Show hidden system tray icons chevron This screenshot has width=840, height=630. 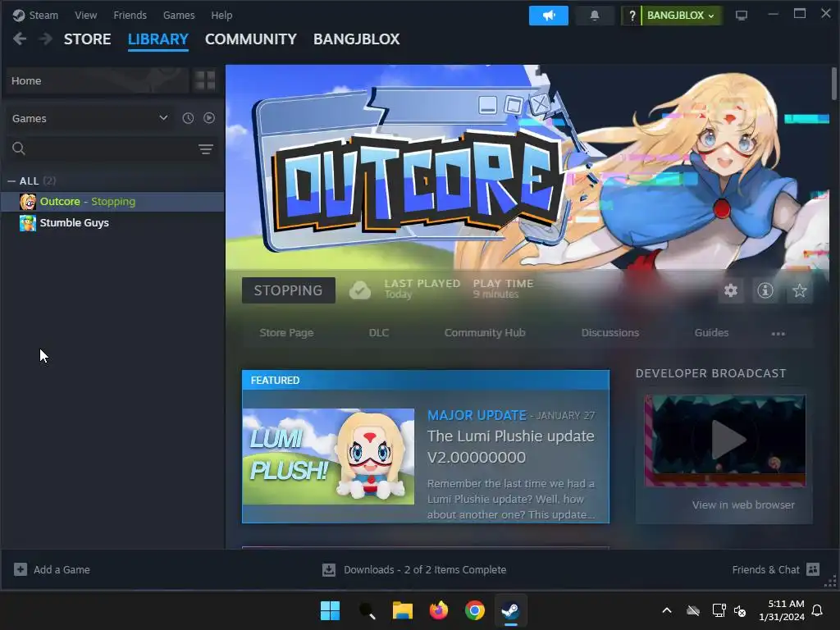pos(667,610)
